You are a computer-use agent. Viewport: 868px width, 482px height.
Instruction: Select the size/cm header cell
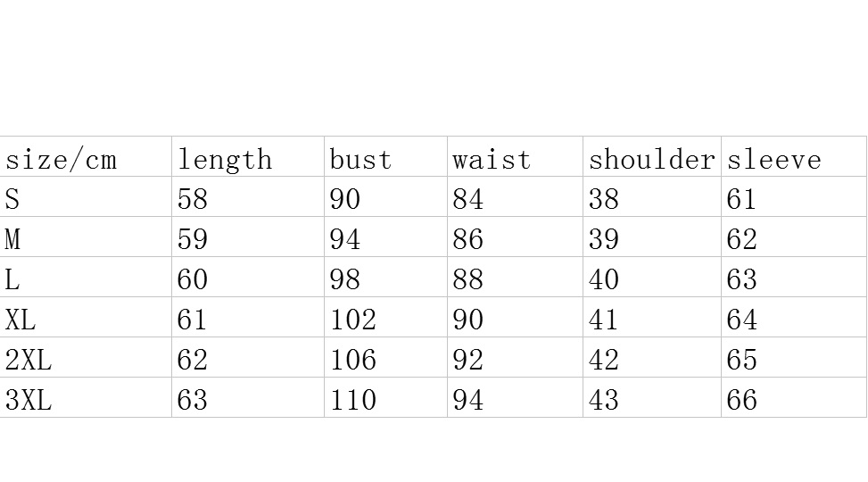[86, 157]
